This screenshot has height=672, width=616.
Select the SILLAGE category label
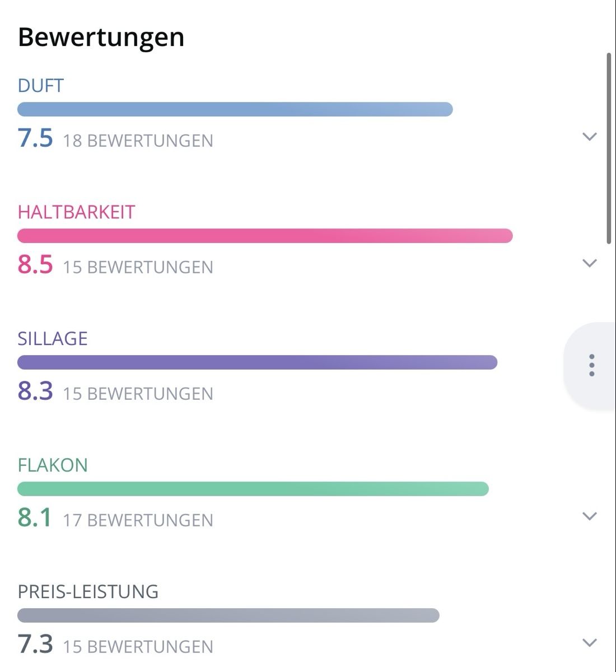[53, 339]
